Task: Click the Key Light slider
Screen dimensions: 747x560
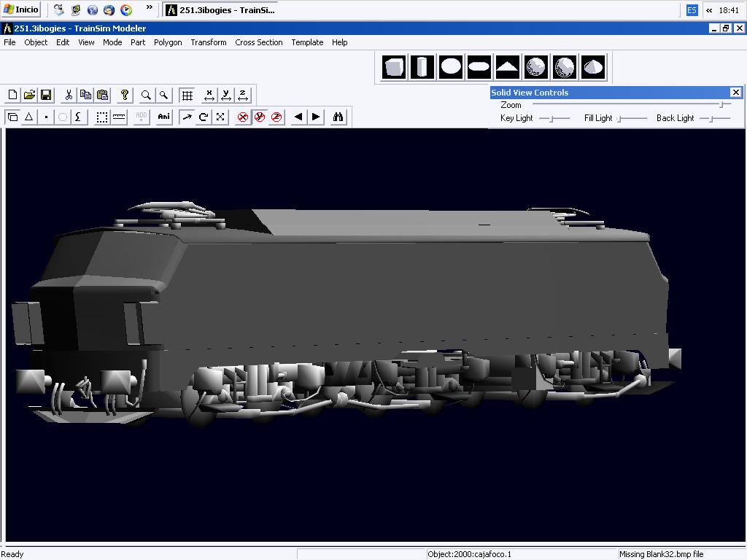Action: click(x=554, y=118)
